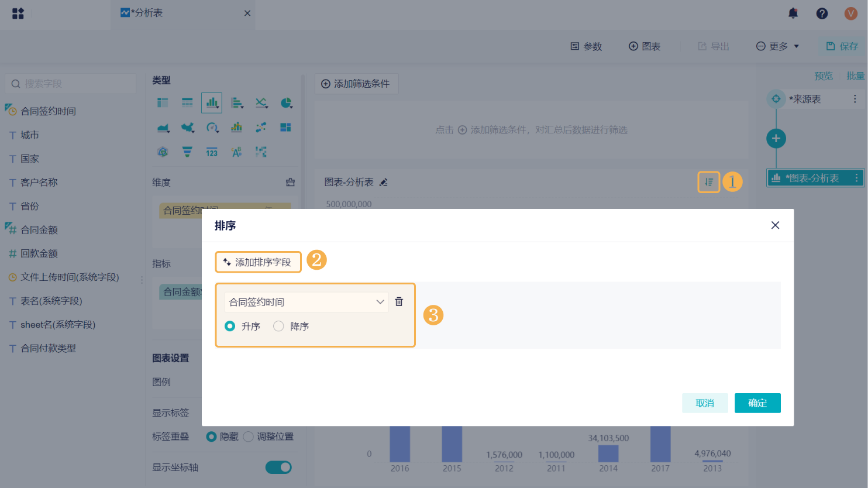Image resolution: width=868 pixels, height=488 pixels.
Task: Open the notifications bell icon
Action: click(x=793, y=13)
